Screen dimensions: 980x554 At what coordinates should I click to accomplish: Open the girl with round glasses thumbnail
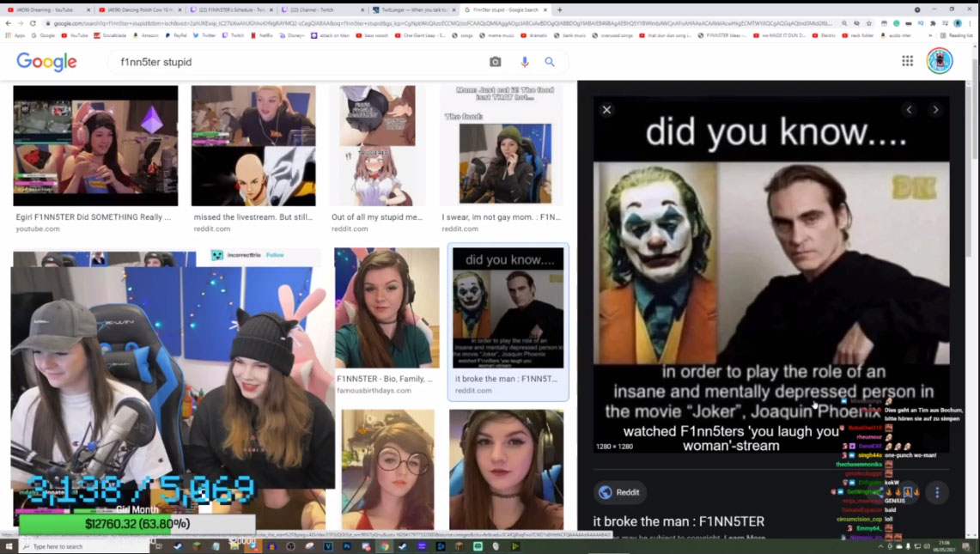click(387, 470)
